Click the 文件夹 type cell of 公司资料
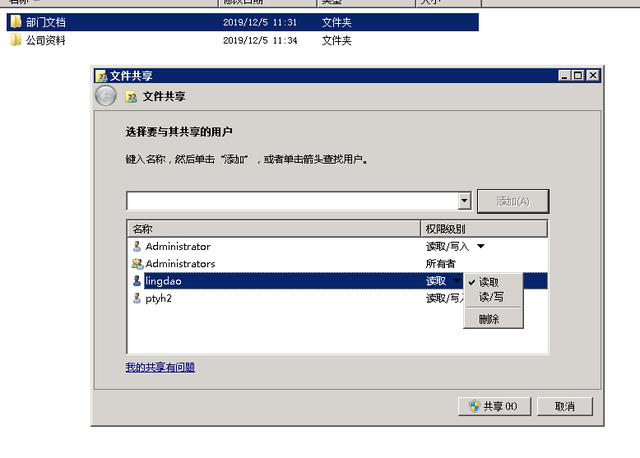 [337, 40]
